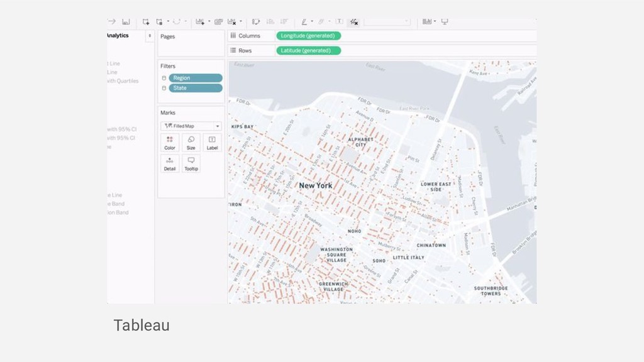Image resolution: width=644 pixels, height=362 pixels.
Task: Select the Region filter pill
Action: (196, 78)
